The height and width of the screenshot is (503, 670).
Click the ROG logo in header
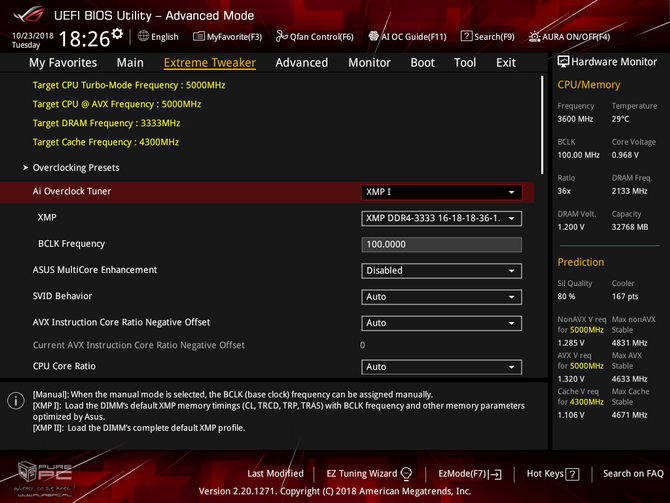click(x=29, y=15)
